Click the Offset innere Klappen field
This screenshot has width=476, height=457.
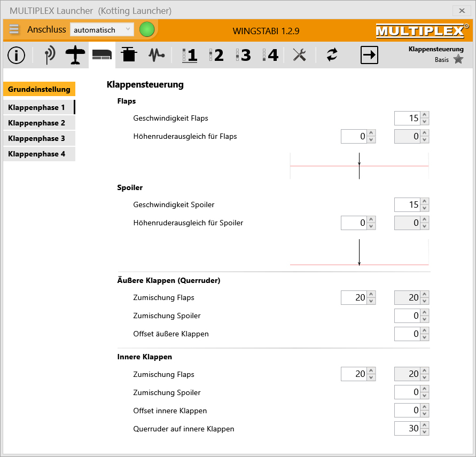(408, 410)
